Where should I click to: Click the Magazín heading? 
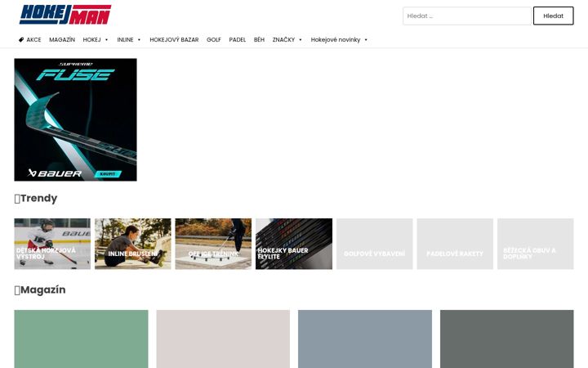tap(40, 289)
